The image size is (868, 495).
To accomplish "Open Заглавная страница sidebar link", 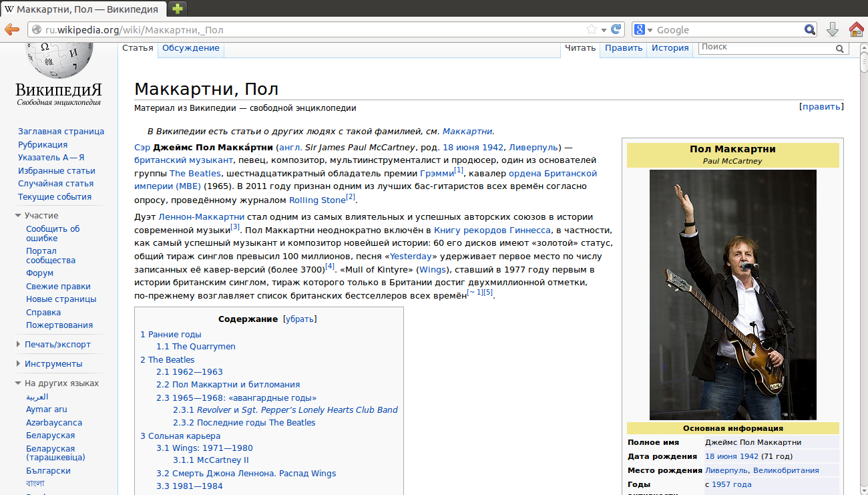I will [61, 132].
